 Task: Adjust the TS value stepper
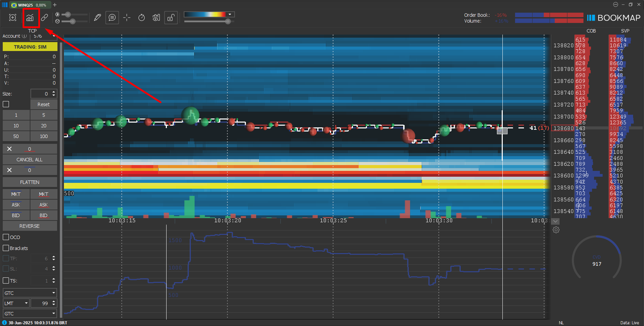(54, 280)
